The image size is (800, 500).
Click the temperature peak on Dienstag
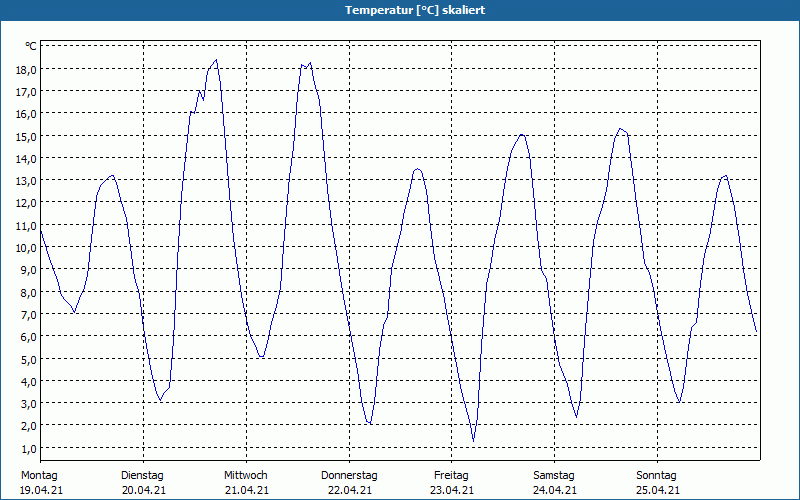215,60
